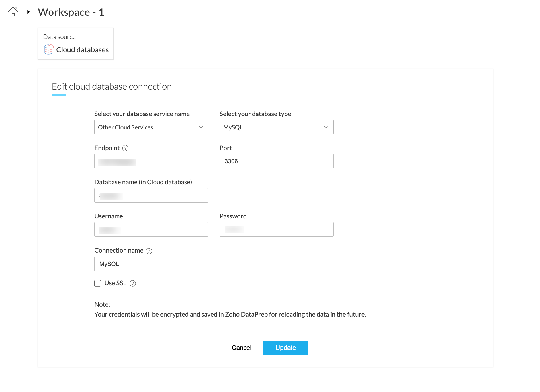Show the Use SSL help icon
The height and width of the screenshot is (392, 540).
point(133,283)
